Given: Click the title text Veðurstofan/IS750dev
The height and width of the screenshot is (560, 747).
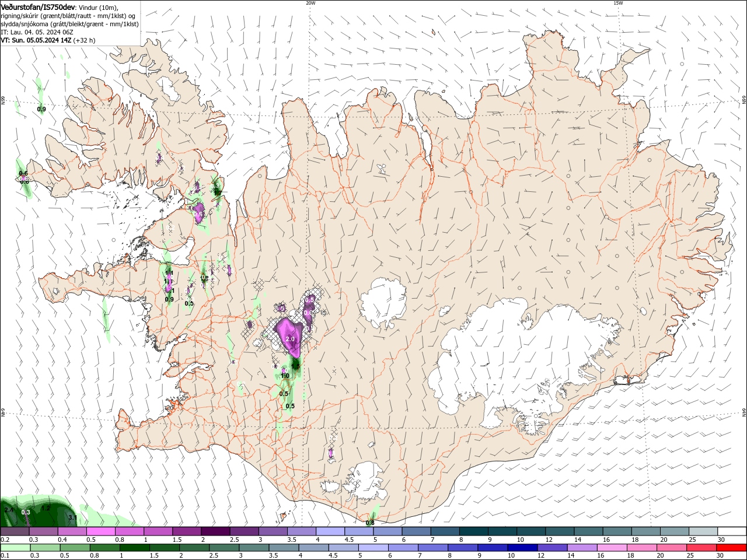Looking at the screenshot, I should [38, 6].
